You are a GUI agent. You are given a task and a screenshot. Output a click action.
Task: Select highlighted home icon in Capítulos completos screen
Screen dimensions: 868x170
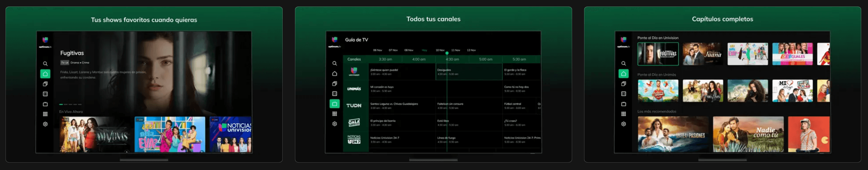[624, 73]
